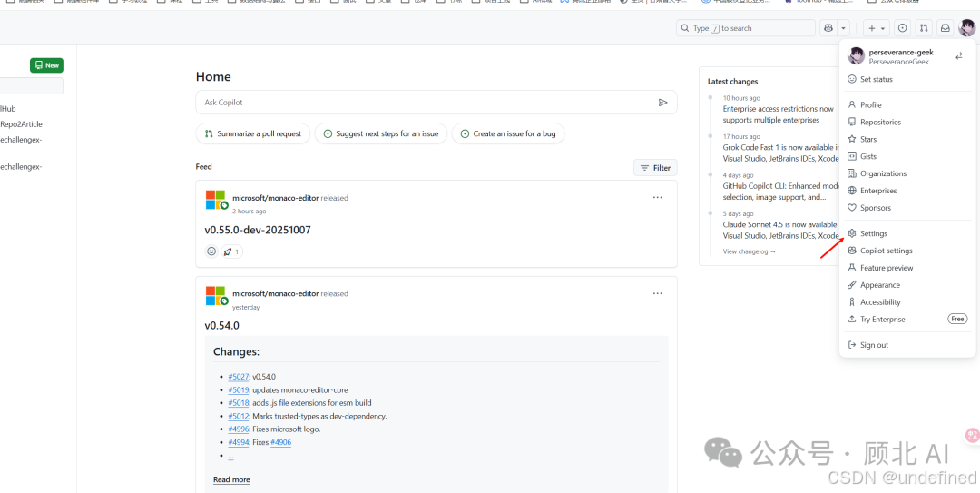Open Organizations from user menu
Image resolution: width=980 pixels, height=493 pixels.
[x=906, y=173]
